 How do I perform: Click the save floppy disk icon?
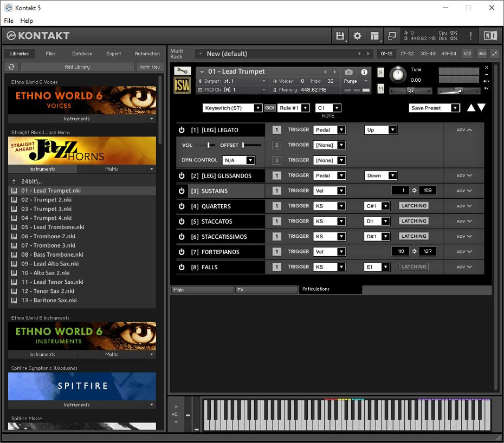pos(340,36)
